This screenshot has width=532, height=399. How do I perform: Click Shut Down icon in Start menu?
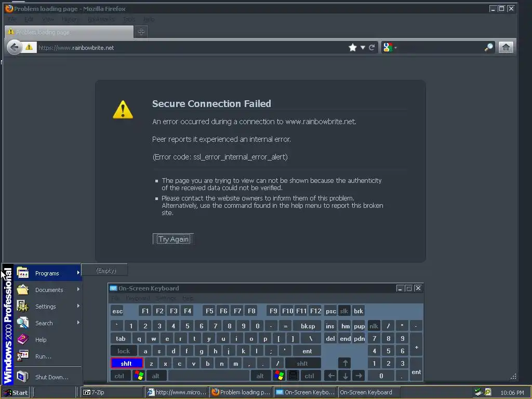[23, 377]
